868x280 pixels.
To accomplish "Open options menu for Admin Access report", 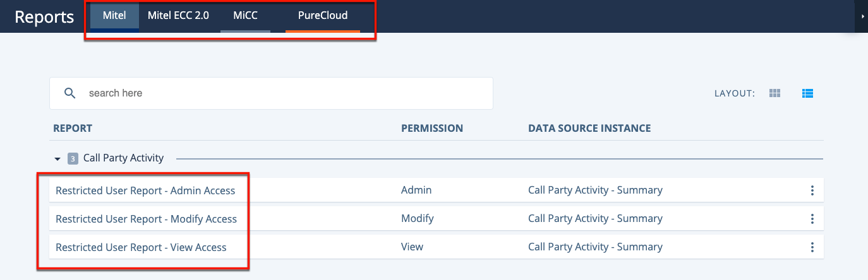I will point(812,190).
